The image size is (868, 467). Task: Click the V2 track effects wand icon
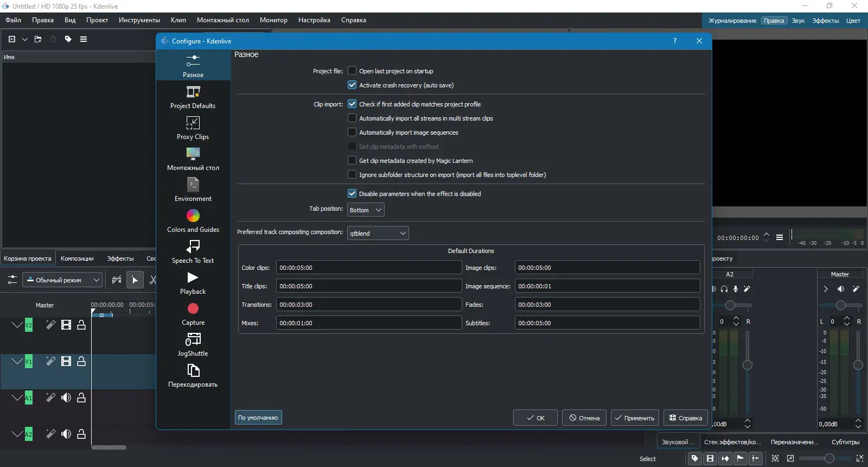[x=50, y=325]
